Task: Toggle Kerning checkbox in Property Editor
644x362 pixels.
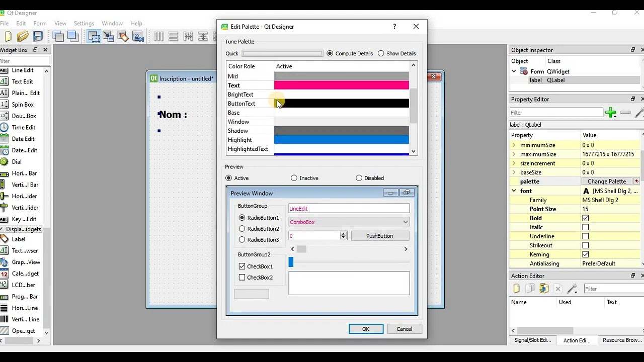Action: point(586,254)
